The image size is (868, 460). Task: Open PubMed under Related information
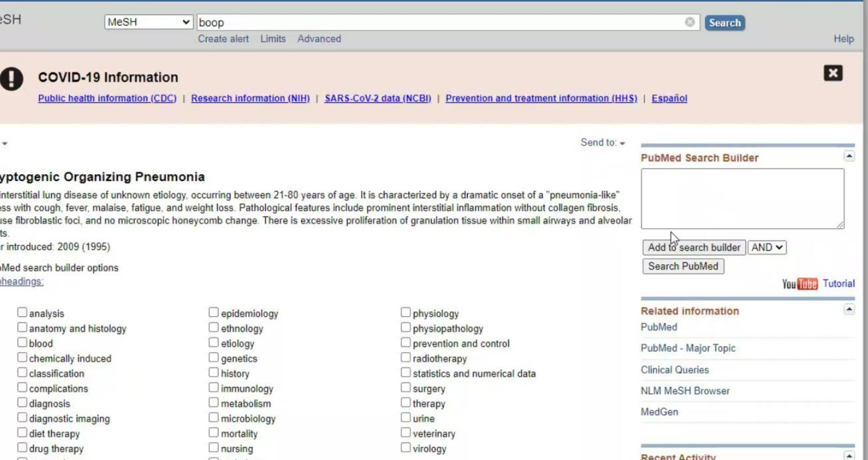pyautogui.click(x=659, y=327)
